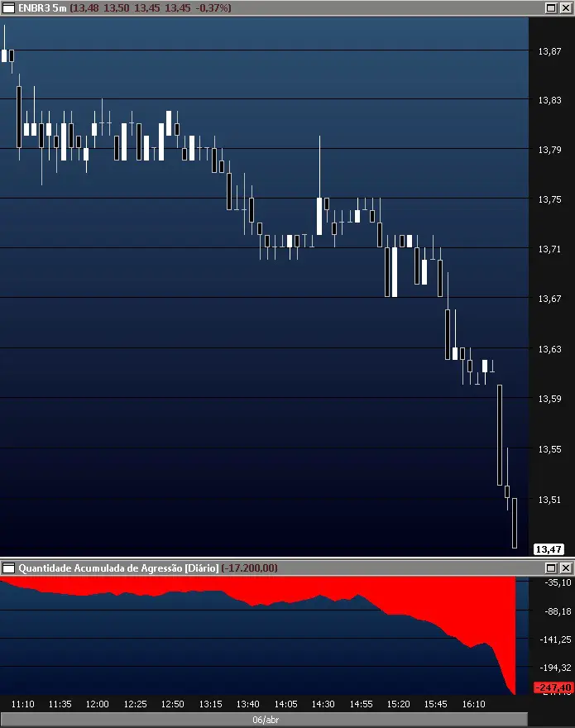Image resolution: width=575 pixels, height=728 pixels.
Task: Click the 13,71 price axis label
Action: point(549,249)
